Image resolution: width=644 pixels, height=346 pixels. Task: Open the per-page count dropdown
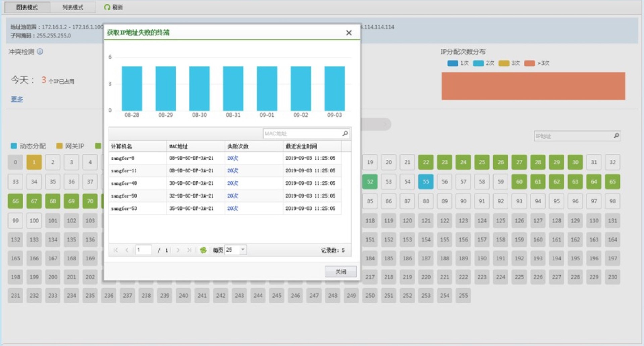(x=243, y=250)
